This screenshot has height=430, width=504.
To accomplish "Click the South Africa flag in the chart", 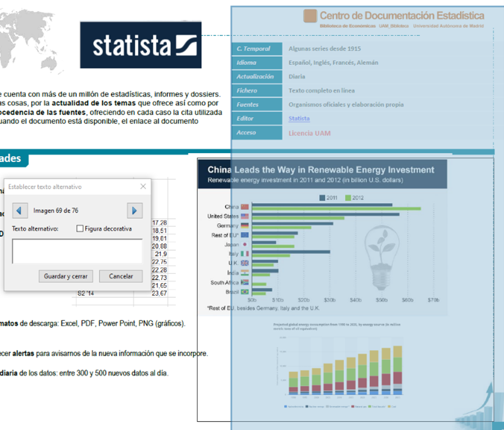I will click(x=245, y=282).
